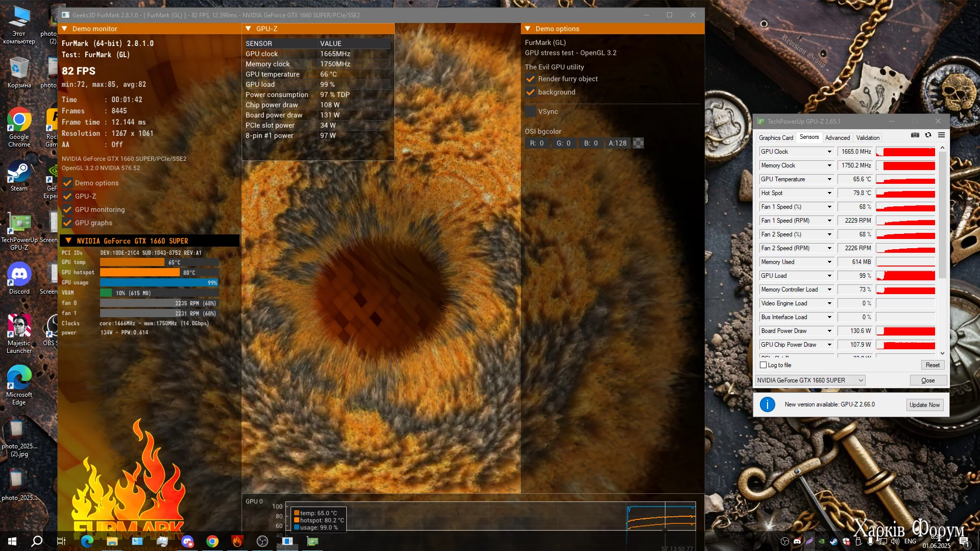Click the FurMark flame taskbar icon
The image size is (980, 551).
coord(237,541)
